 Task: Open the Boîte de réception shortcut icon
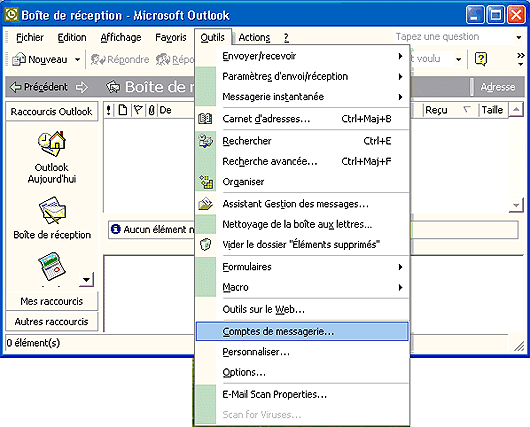[52, 210]
